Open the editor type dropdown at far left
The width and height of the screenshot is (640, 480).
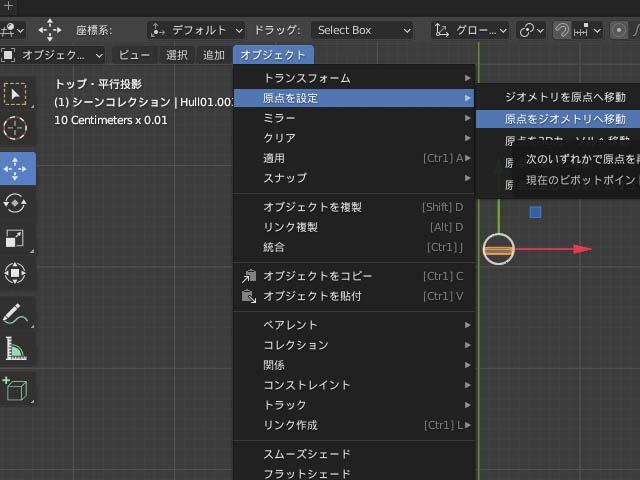point(13,31)
